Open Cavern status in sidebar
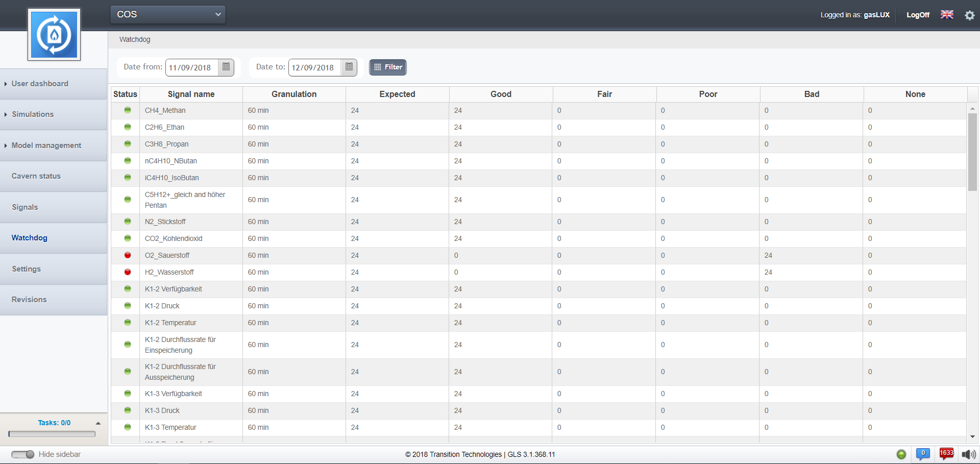 click(36, 176)
